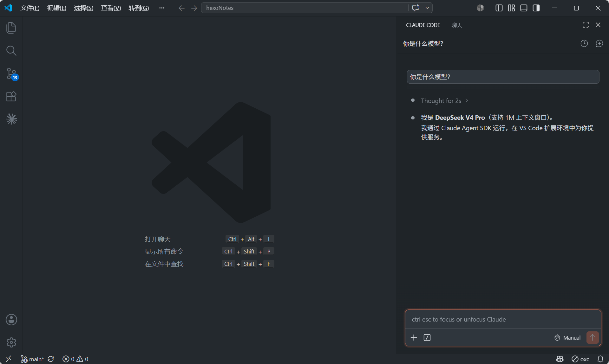
Task: Open the slash commands button
Action: pyautogui.click(x=427, y=338)
